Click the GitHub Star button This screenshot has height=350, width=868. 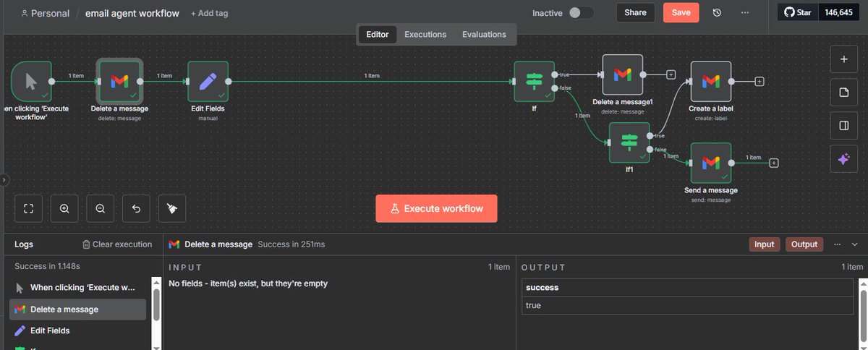point(799,13)
